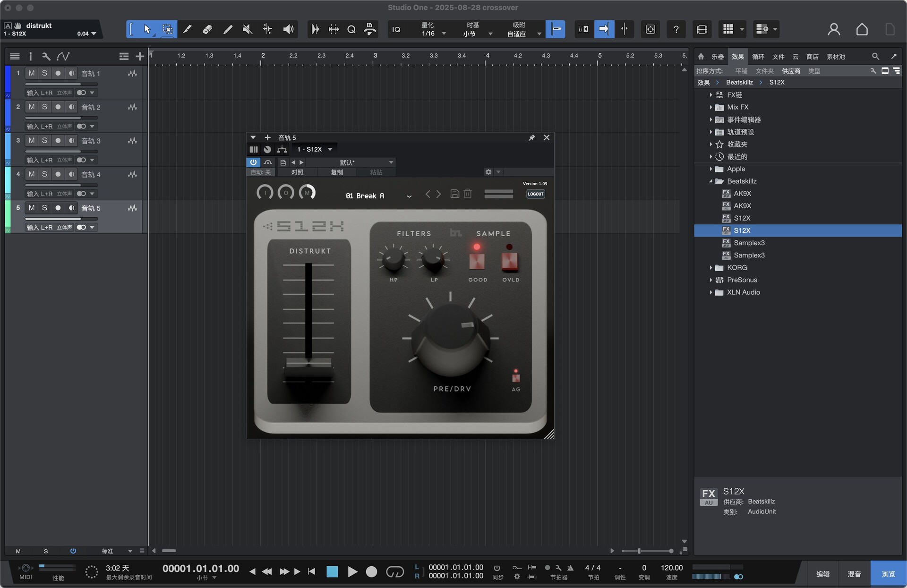Toggle S12X plugin power bypass button
The image size is (907, 588).
[x=253, y=162]
